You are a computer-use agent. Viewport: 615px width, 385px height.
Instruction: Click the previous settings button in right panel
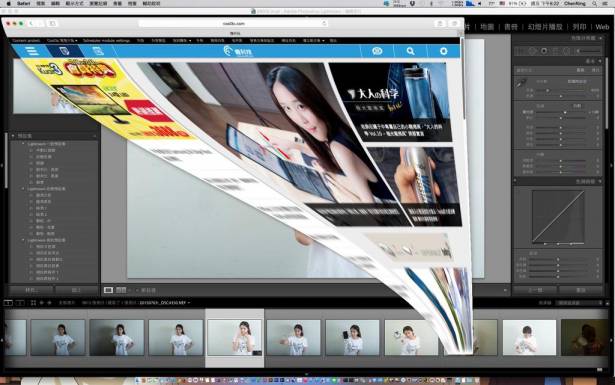pos(535,290)
